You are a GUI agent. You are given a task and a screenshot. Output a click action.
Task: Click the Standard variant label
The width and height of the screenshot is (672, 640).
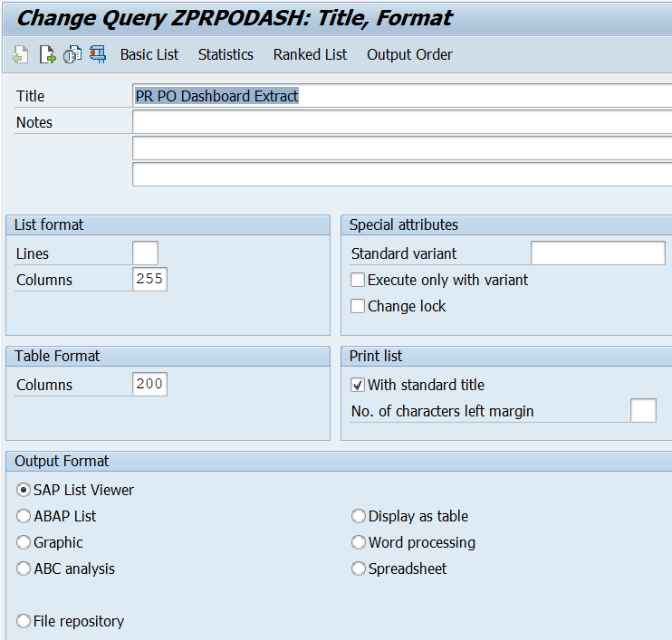404,253
